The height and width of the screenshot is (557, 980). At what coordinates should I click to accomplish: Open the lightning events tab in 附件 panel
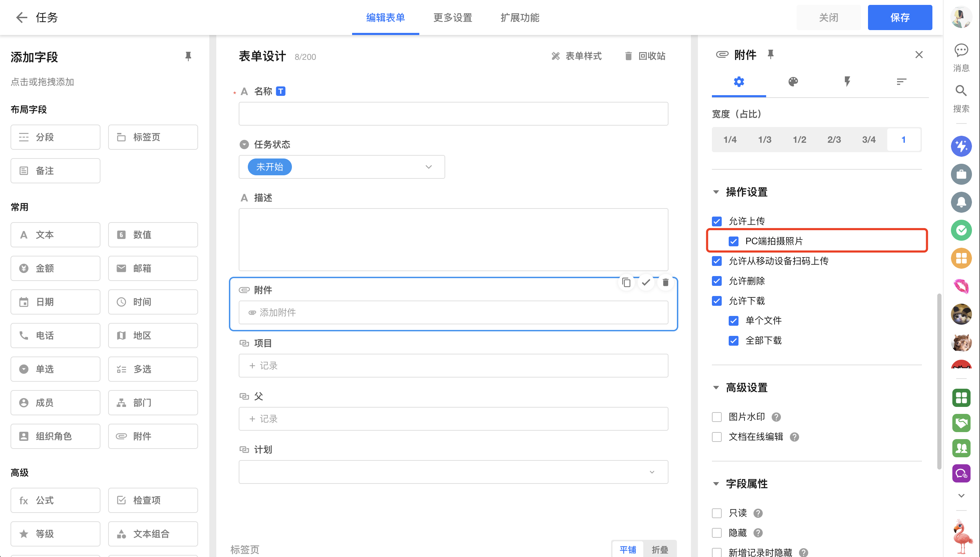coord(847,82)
